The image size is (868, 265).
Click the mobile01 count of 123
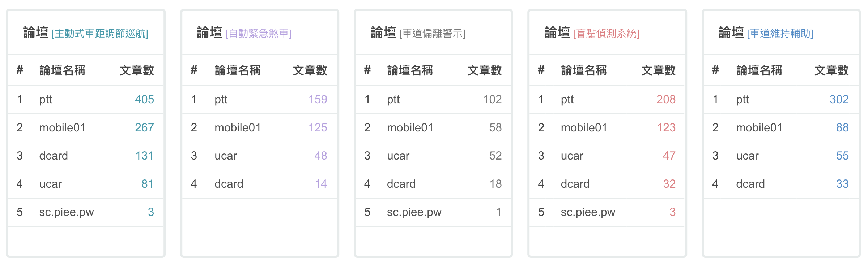[x=666, y=127]
